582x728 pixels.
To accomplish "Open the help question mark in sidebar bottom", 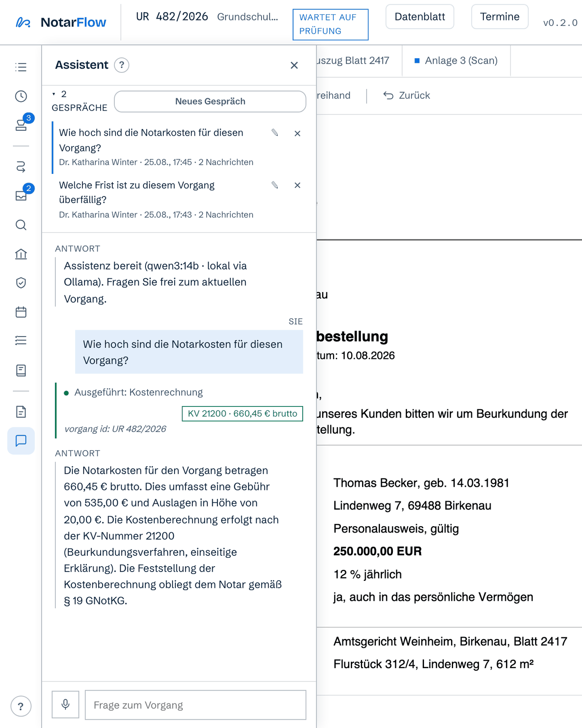I will 21,706.
